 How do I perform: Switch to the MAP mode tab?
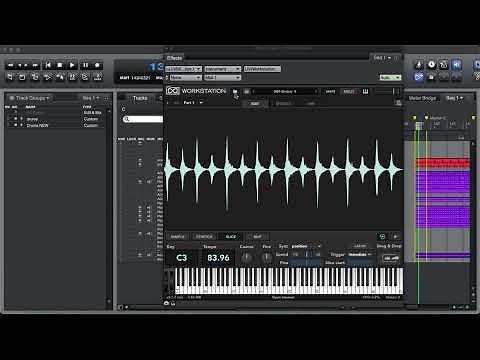point(257,237)
